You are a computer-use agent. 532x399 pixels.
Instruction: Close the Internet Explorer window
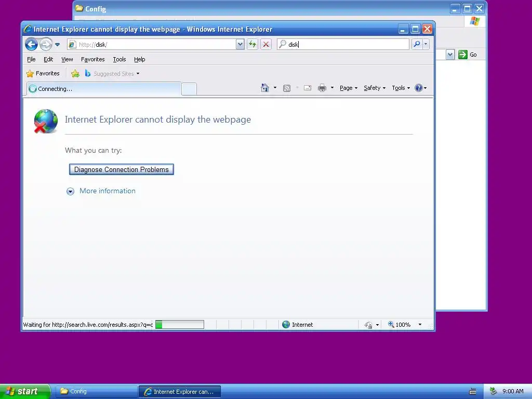(x=428, y=29)
